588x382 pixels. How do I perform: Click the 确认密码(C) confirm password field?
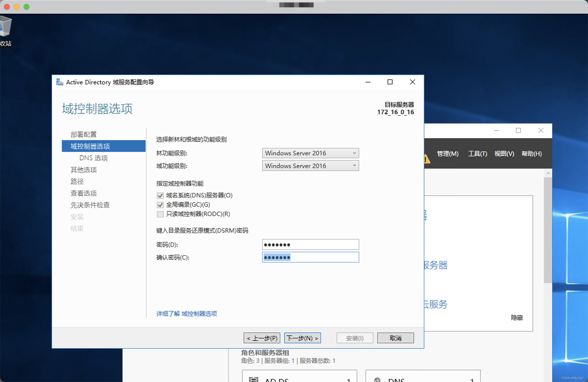point(310,257)
